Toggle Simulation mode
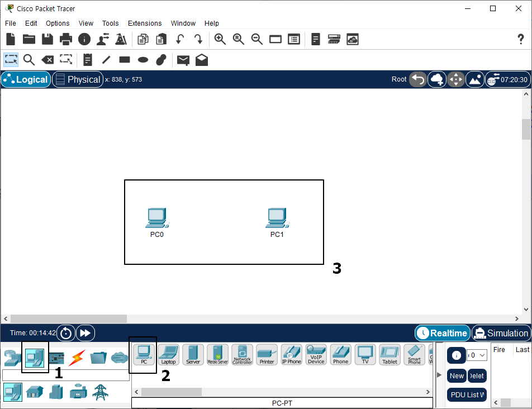Screen dimensions: 532x409 (501, 333)
